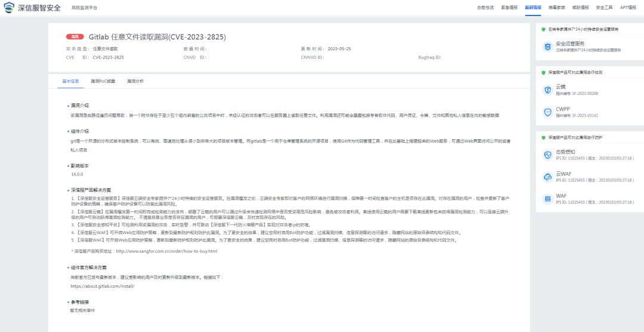Click the CWPP product icon

pyautogui.click(x=547, y=112)
